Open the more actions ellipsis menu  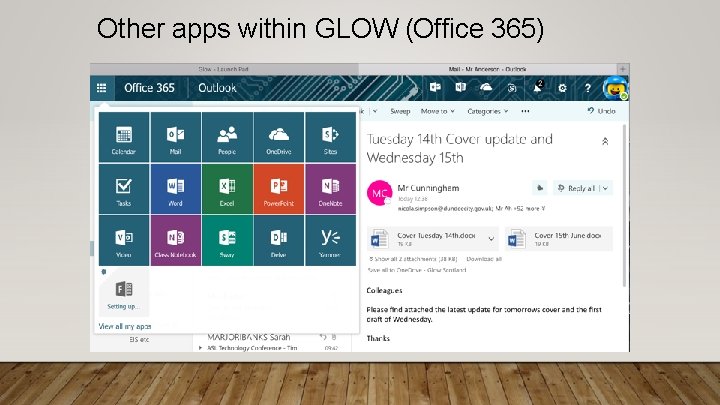pos(525,111)
